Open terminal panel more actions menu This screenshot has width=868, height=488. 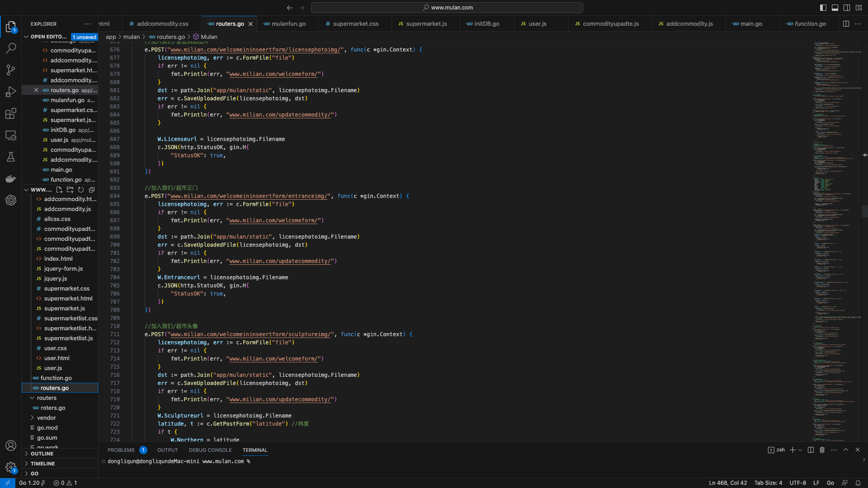[834, 450]
